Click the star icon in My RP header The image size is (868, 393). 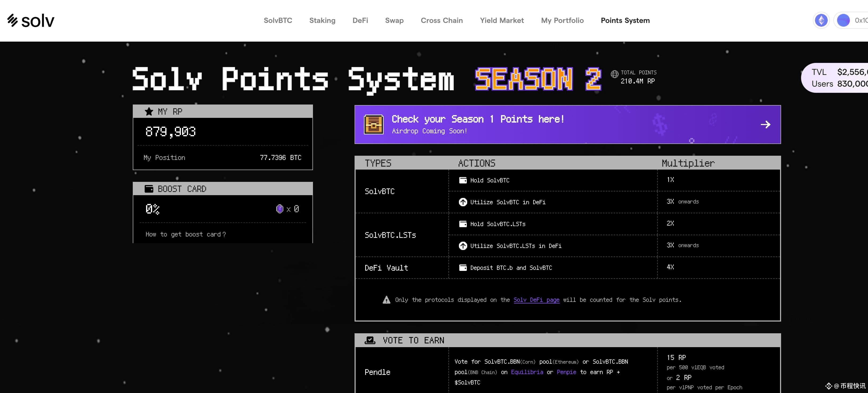coord(148,111)
